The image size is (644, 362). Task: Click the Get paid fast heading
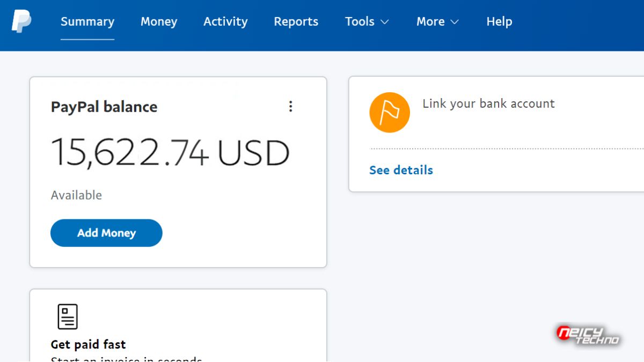pos(88,344)
